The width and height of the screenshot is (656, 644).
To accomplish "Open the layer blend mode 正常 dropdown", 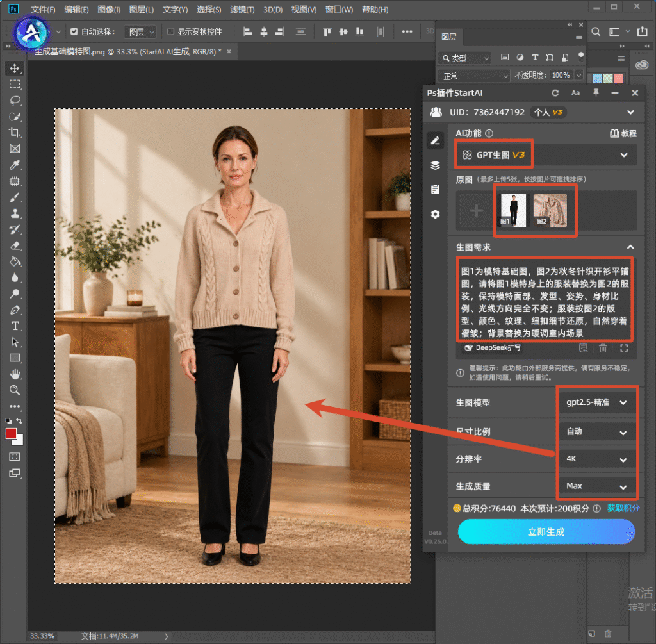I will point(474,76).
